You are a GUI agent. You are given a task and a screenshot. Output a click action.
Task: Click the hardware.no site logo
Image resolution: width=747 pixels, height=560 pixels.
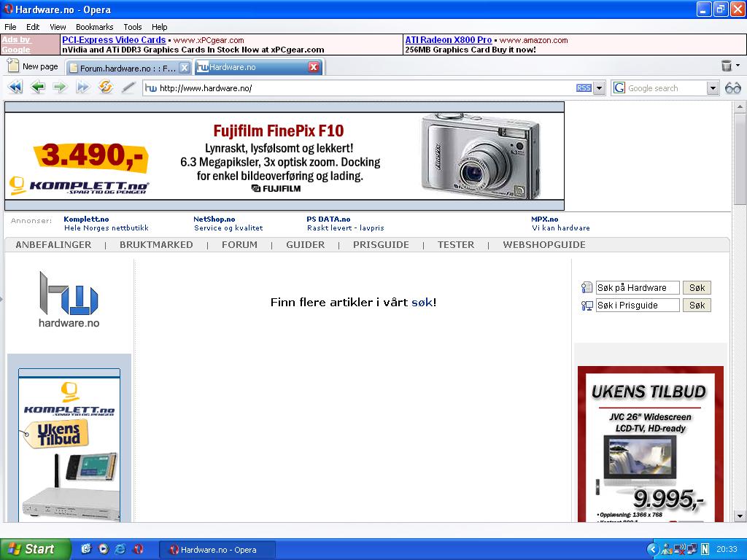coord(69,300)
